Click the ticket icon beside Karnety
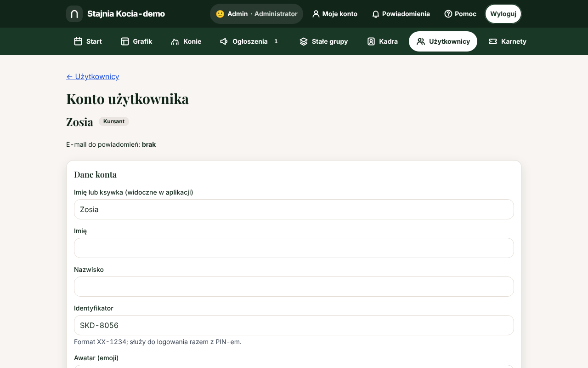This screenshot has width=588, height=368. point(493,41)
